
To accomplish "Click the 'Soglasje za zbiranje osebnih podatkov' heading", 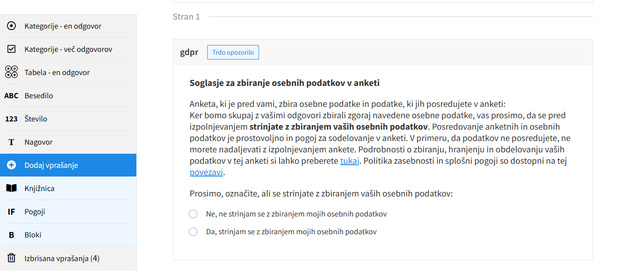I will click(x=285, y=83).
